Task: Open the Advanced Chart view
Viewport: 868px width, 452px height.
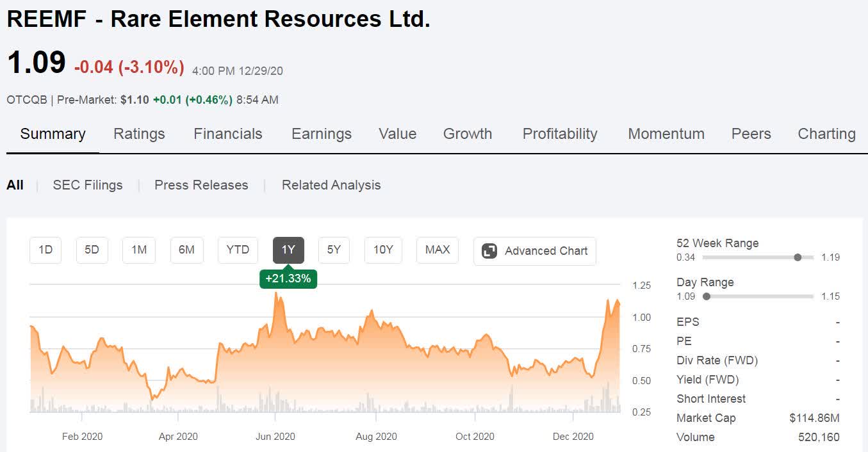Action: pyautogui.click(x=535, y=250)
